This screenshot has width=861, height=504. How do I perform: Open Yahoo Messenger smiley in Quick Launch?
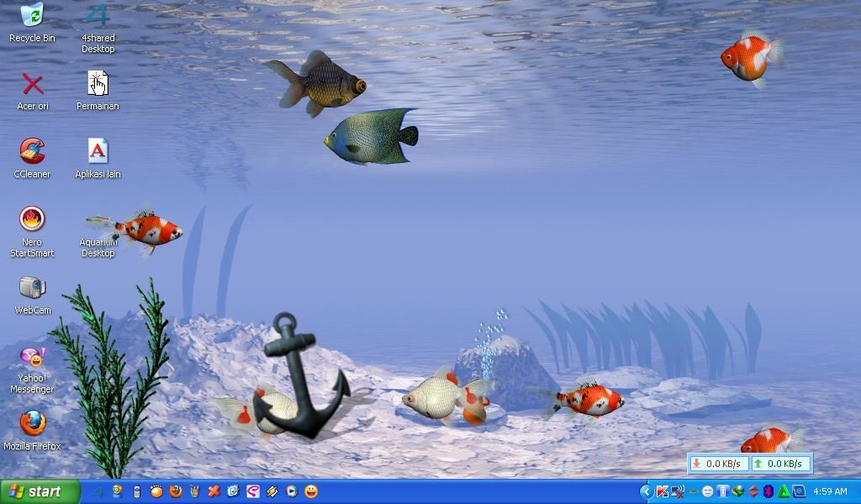[312, 491]
